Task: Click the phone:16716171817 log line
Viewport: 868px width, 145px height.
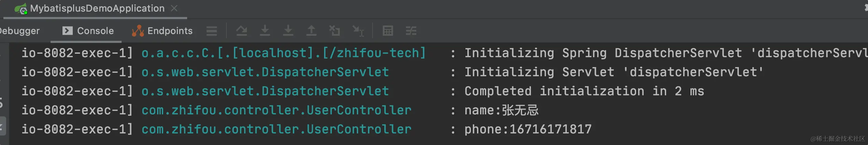Action: pyautogui.click(x=528, y=129)
